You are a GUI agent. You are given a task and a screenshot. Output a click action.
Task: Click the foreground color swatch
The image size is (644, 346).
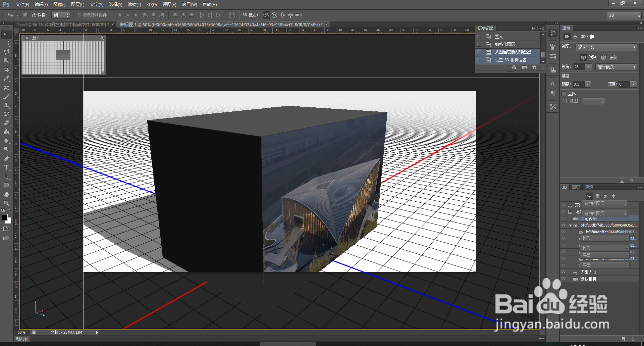pyautogui.click(x=5, y=217)
